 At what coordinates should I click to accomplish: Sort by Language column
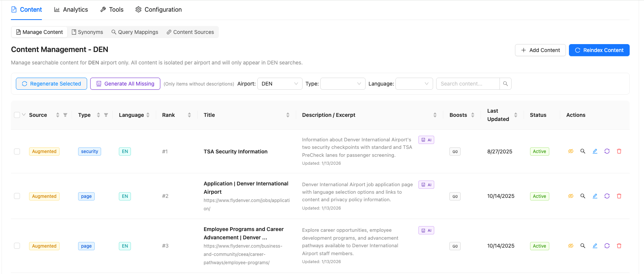148,115
